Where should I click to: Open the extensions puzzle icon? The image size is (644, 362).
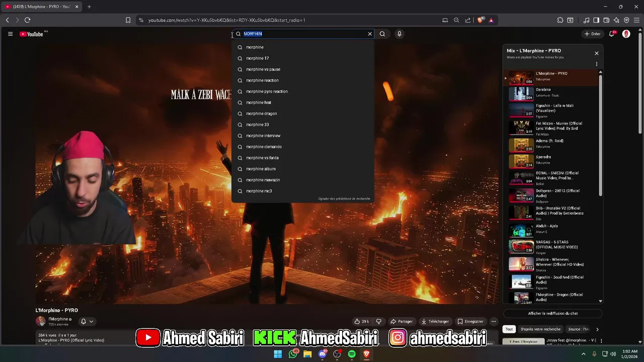click(x=560, y=20)
